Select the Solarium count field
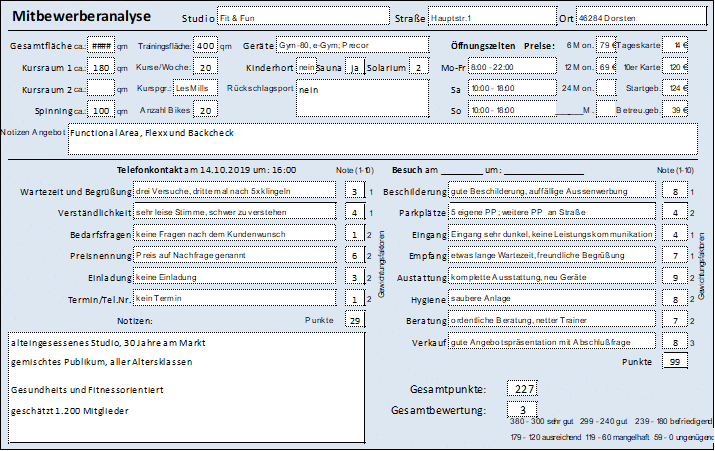715x451 pixels. (x=415, y=68)
